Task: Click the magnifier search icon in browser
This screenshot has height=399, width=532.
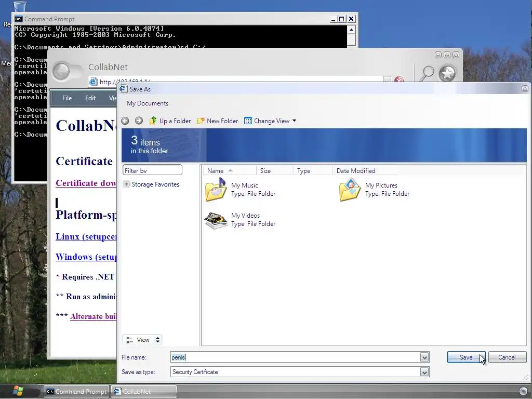Action: pos(427,73)
